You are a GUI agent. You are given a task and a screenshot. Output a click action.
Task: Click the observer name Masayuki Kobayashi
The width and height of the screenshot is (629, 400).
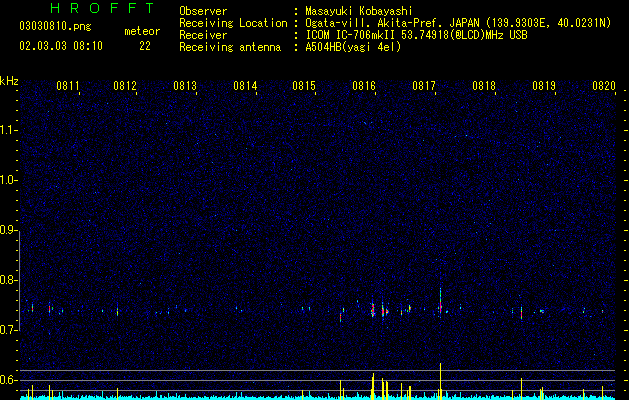tap(359, 11)
